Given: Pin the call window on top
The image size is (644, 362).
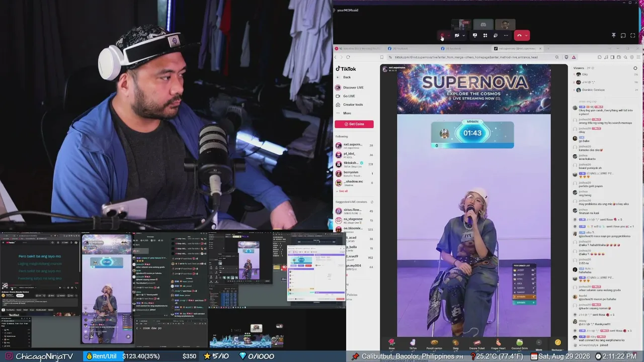Looking at the screenshot, I should click(x=613, y=36).
